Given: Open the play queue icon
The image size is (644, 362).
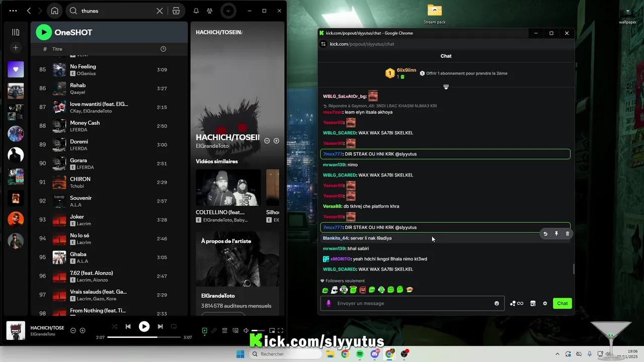Looking at the screenshot, I should (x=225, y=330).
